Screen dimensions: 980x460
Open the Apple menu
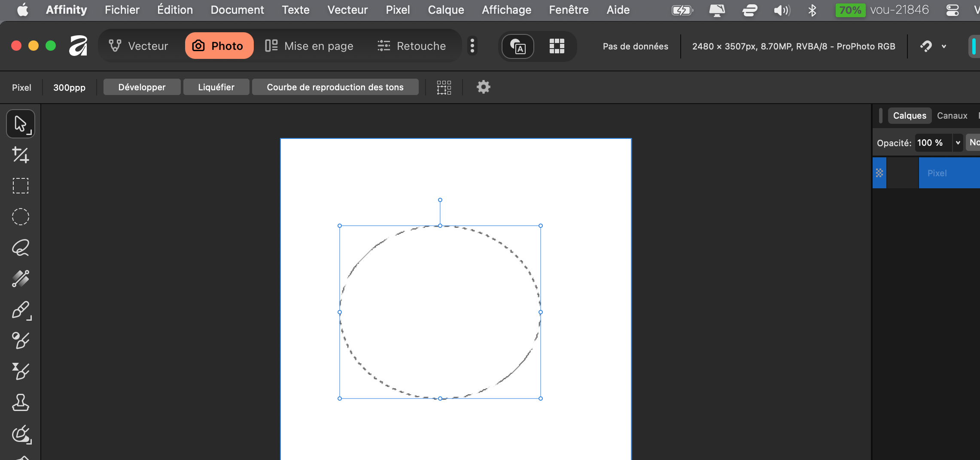(23, 9)
